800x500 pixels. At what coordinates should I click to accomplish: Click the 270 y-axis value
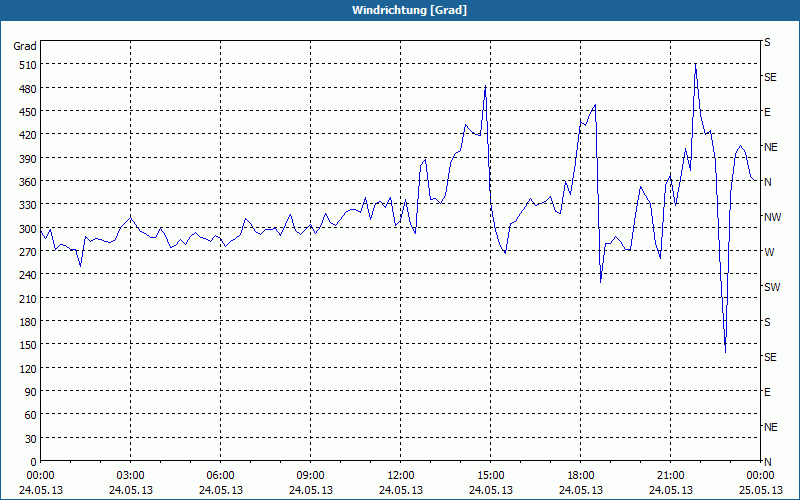29,252
